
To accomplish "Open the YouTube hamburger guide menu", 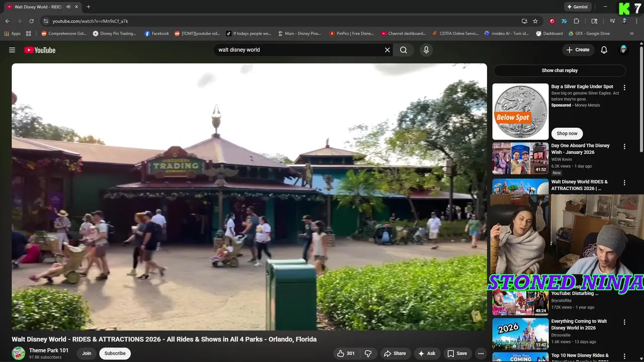I will click(x=12, y=50).
